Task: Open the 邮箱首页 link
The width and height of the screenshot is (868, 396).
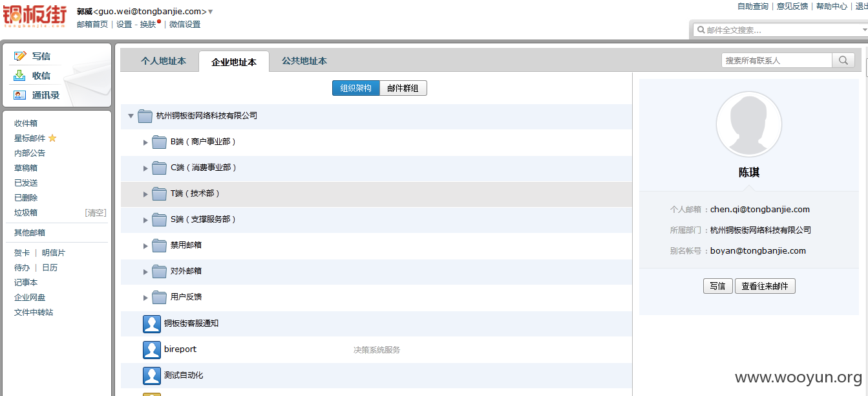Action: 92,25
